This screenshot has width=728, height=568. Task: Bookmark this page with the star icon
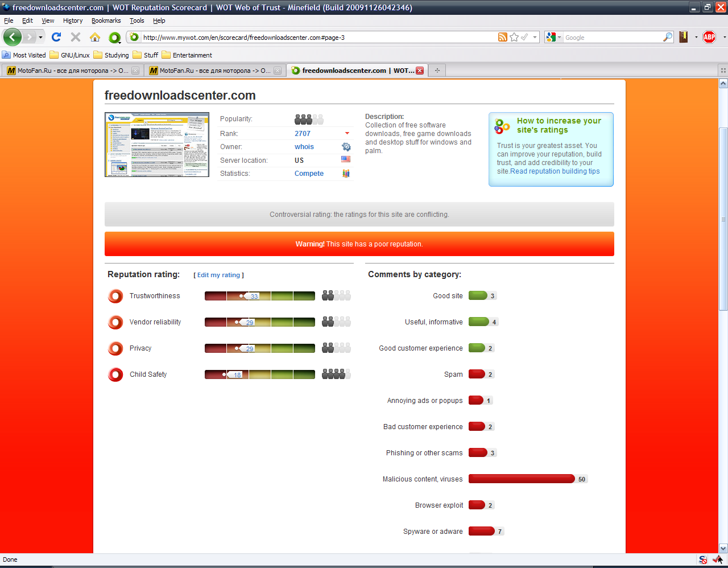(x=514, y=37)
